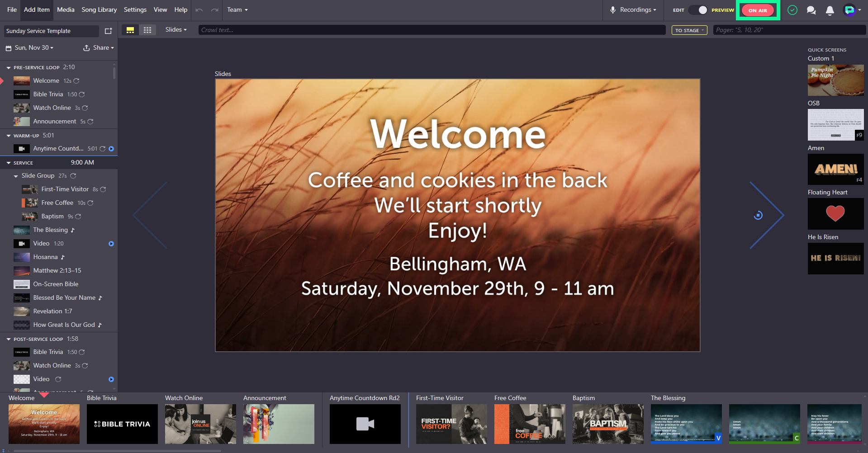Toggle loop on the Baptism row
This screenshot has height=453, width=868.
tap(78, 217)
